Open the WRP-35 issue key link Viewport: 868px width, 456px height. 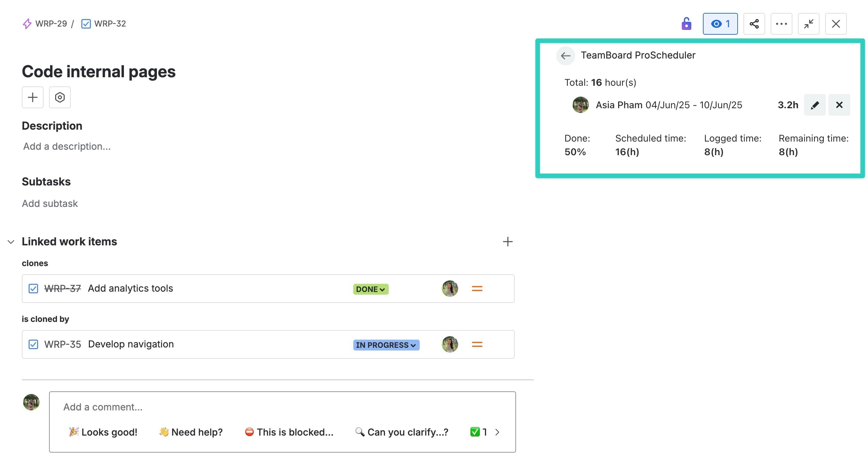pos(63,344)
